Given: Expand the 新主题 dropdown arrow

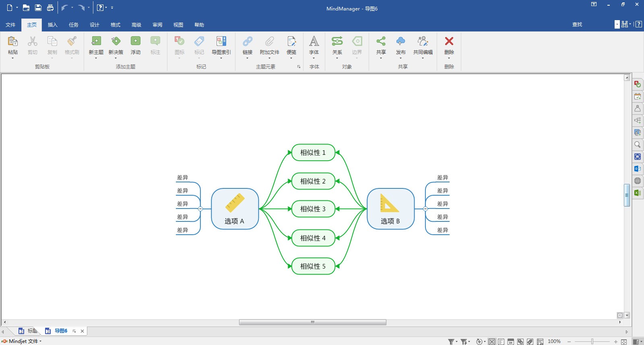Looking at the screenshot, I should coord(96,58).
